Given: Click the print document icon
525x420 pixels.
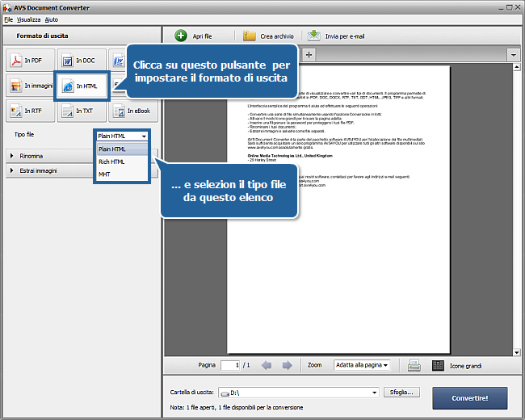Looking at the screenshot, I should tap(414, 365).
